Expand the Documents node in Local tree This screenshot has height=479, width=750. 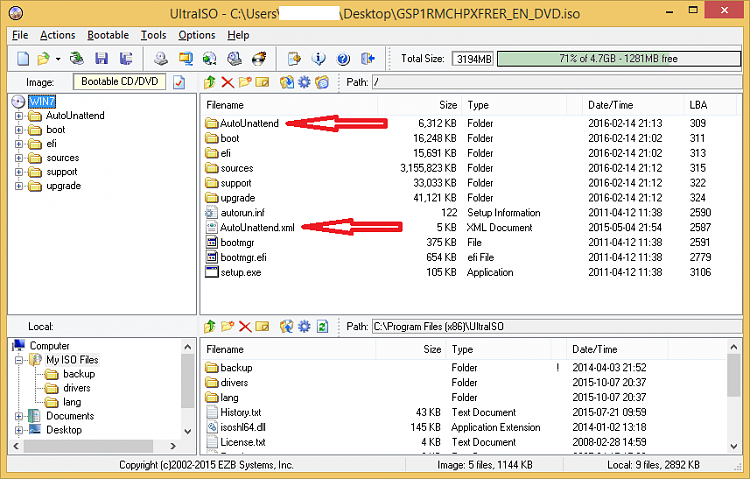tap(19, 416)
